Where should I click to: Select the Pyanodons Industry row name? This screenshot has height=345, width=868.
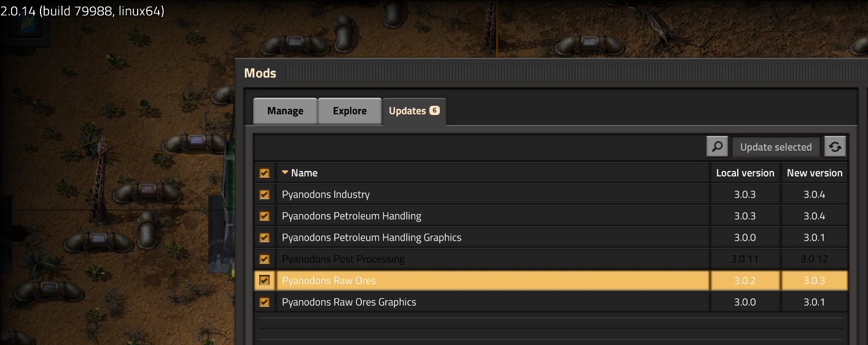[x=326, y=195]
